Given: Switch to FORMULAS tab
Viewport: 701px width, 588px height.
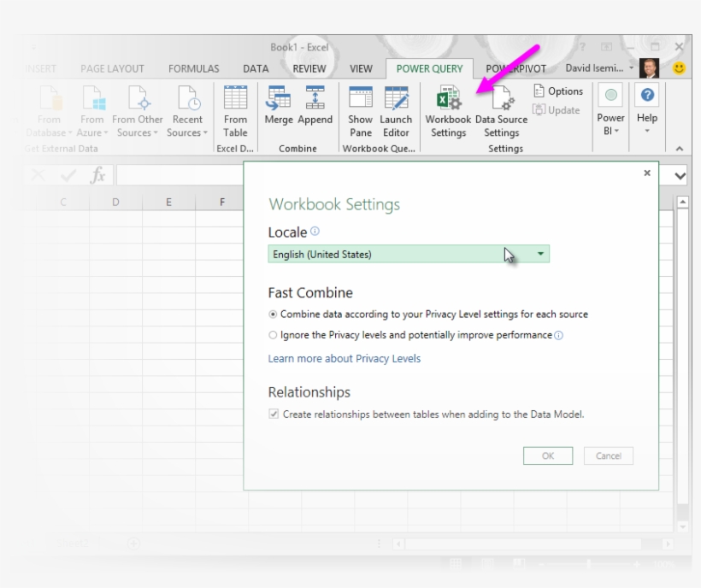Looking at the screenshot, I should coord(193,69).
